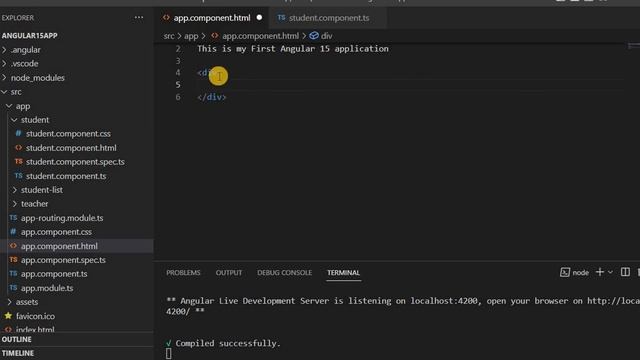Open favicon.ico file
Viewport: 640px width, 360px height.
35,316
